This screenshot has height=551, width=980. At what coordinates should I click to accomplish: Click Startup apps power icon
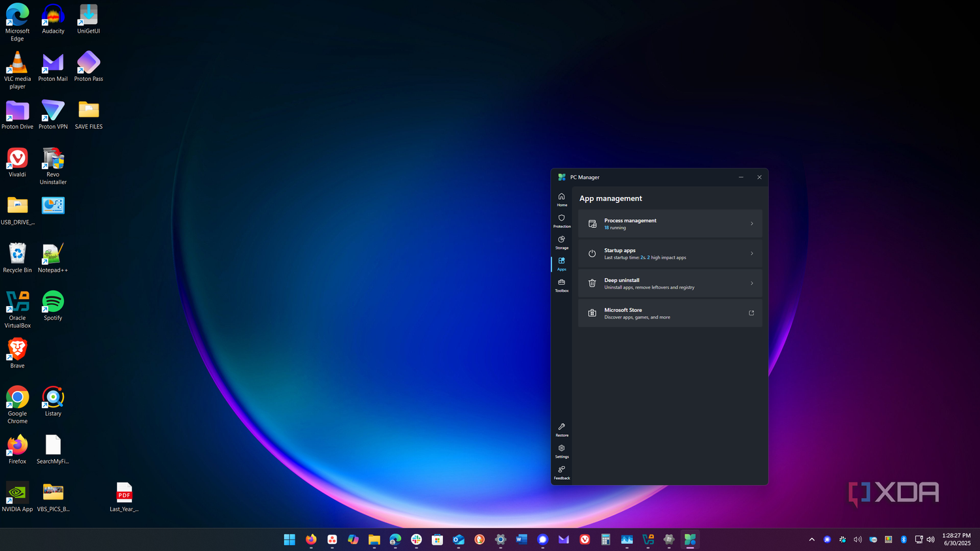point(592,253)
